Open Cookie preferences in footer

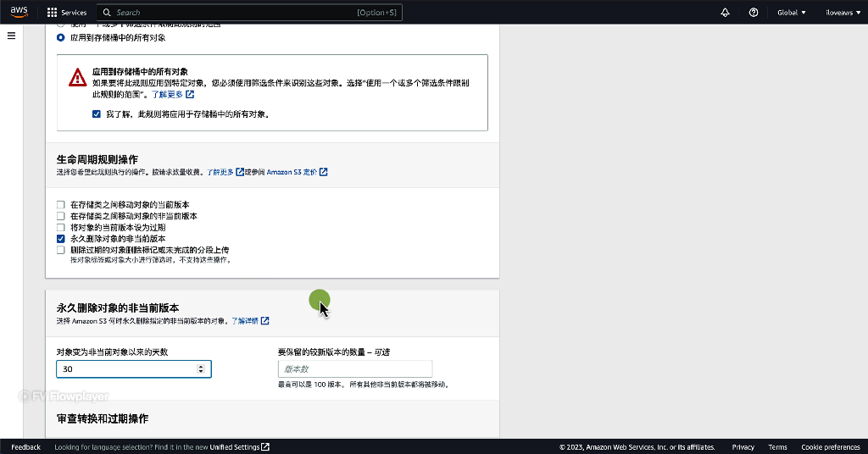[831, 447]
